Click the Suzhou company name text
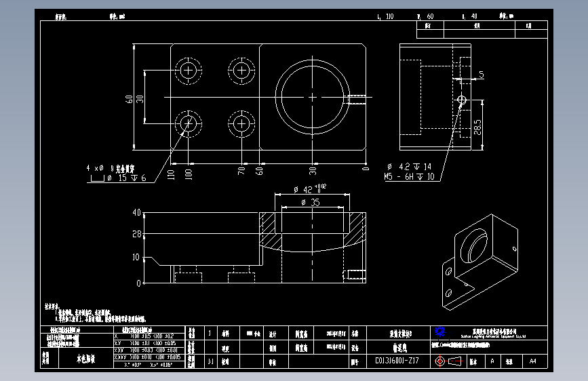The width and height of the screenshot is (588, 381). click(x=494, y=336)
